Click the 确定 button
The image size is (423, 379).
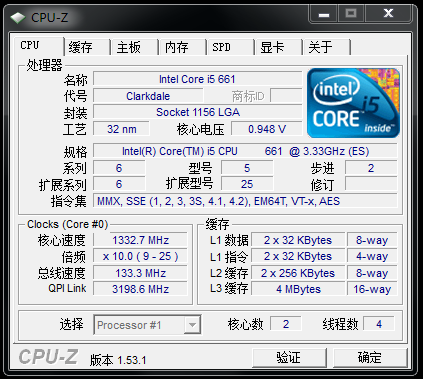[370, 358]
